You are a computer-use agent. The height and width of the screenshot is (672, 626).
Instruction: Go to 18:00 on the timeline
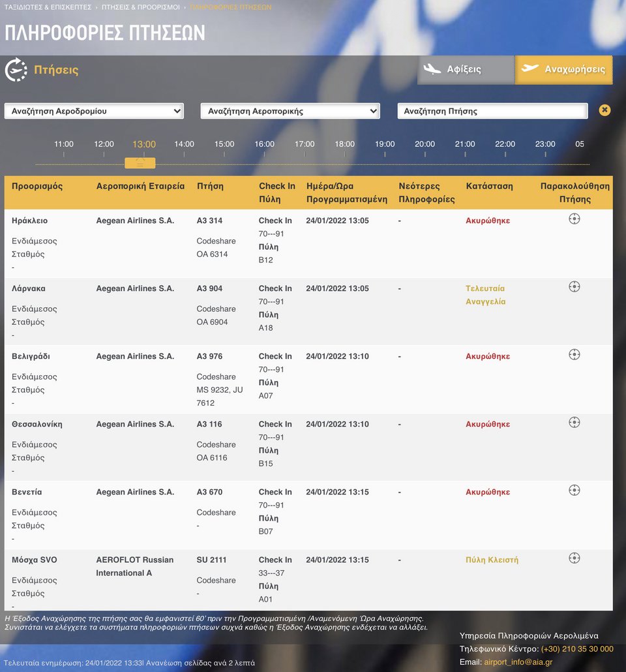tap(345, 144)
